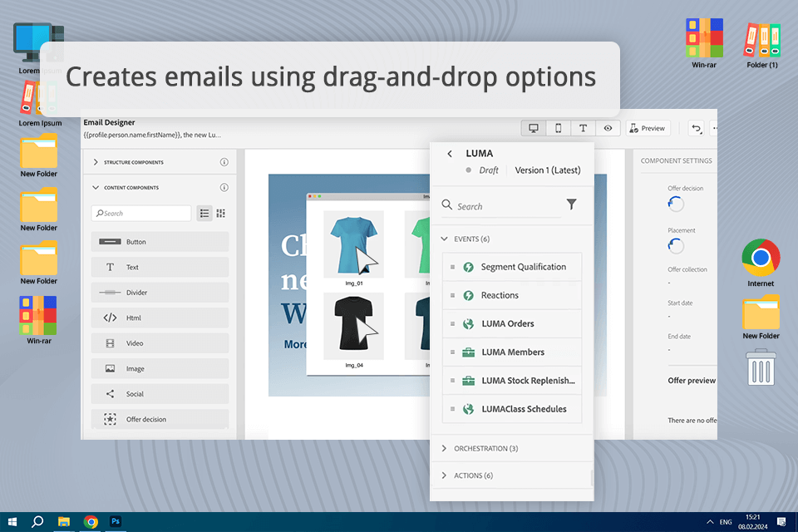Open Chrome from taskbar
The width and height of the screenshot is (798, 532).
[x=91, y=522]
